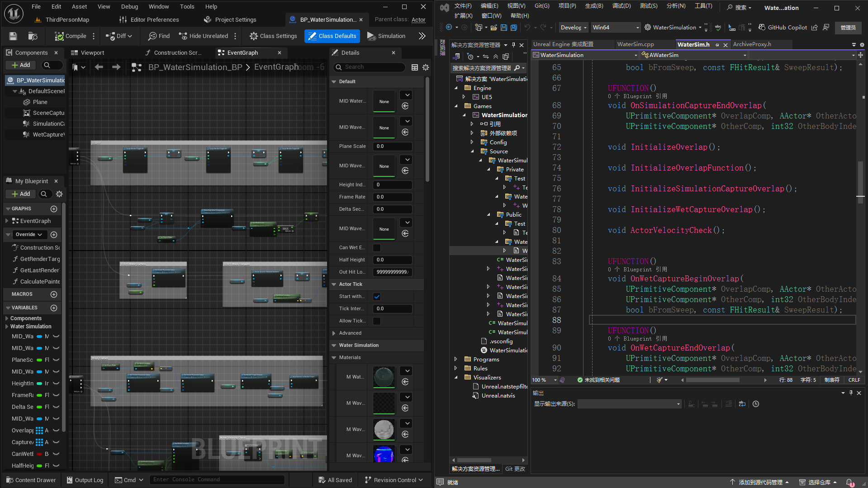Viewport: 868px width, 488px height.
Task: Select the SceneCapture component
Action: (44, 113)
